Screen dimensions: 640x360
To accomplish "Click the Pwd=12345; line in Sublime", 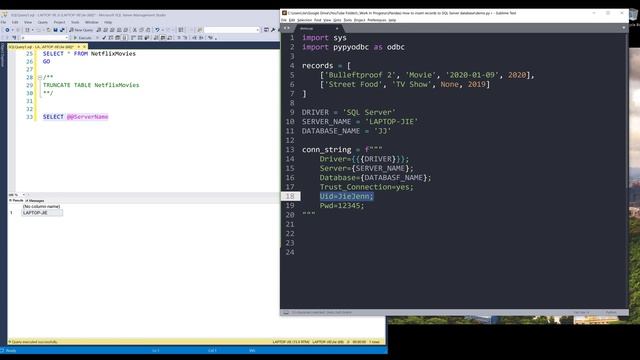I will 342,206.
